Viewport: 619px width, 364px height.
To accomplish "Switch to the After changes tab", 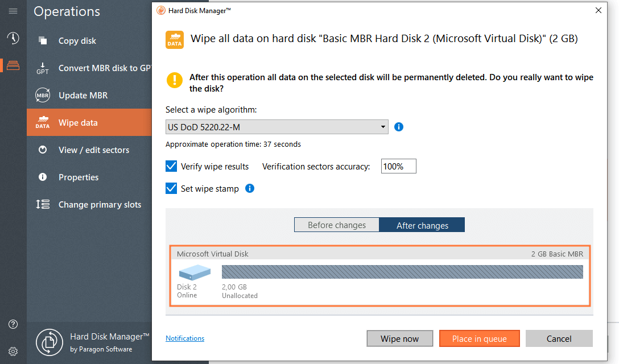I will coord(422,225).
